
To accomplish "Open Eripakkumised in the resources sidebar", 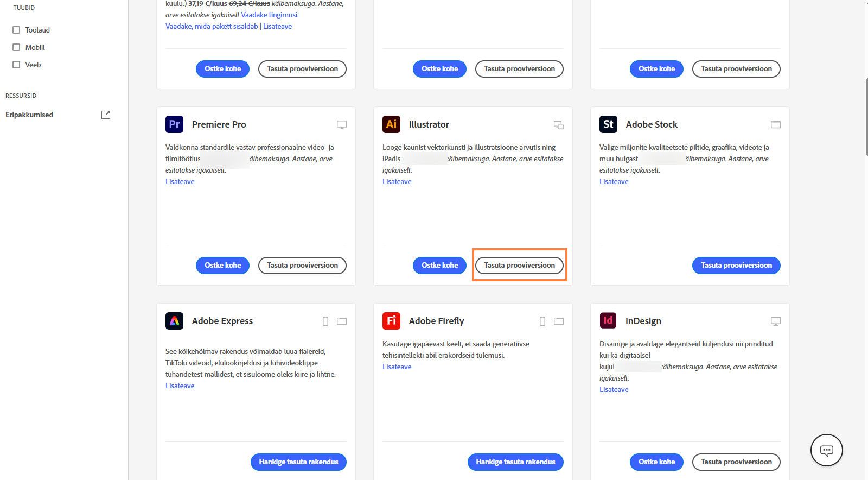I will 29,115.
